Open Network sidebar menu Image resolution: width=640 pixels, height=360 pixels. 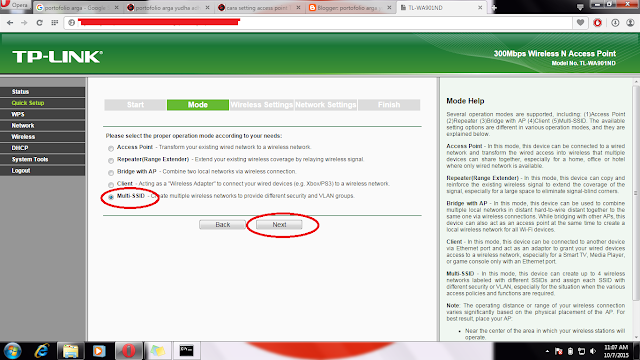coord(42,125)
